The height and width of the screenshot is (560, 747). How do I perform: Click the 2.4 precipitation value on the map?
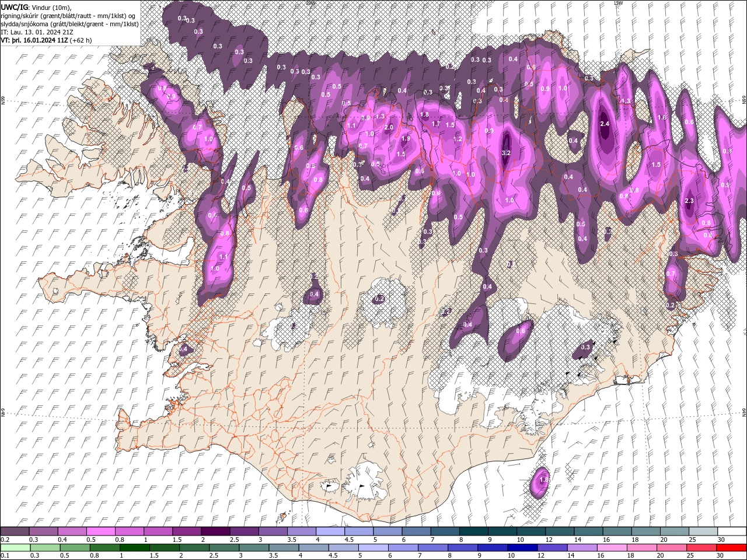click(605, 124)
